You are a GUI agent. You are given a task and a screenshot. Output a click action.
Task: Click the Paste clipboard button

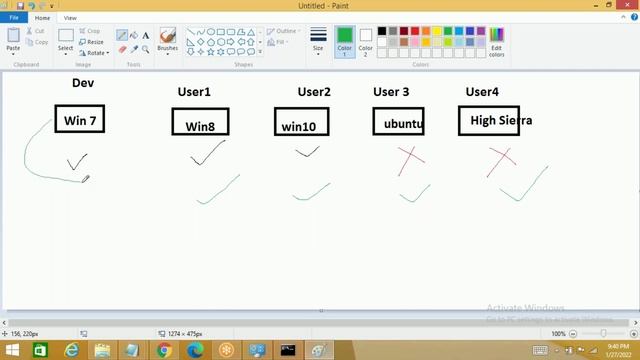(13, 36)
